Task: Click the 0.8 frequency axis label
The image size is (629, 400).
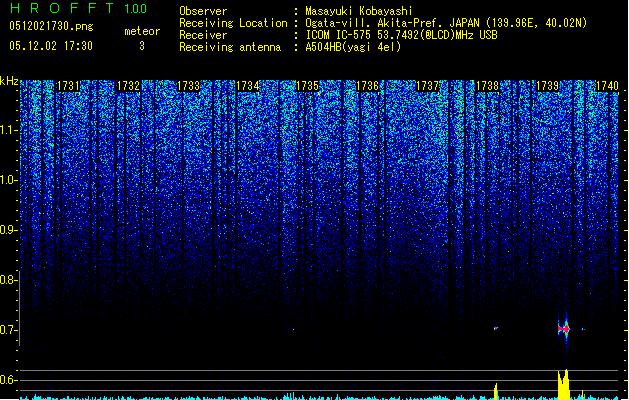Action: pos(9,280)
